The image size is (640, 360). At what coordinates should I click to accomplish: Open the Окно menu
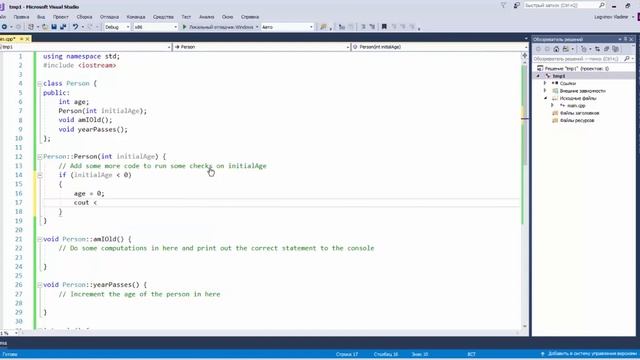[x=227, y=17]
